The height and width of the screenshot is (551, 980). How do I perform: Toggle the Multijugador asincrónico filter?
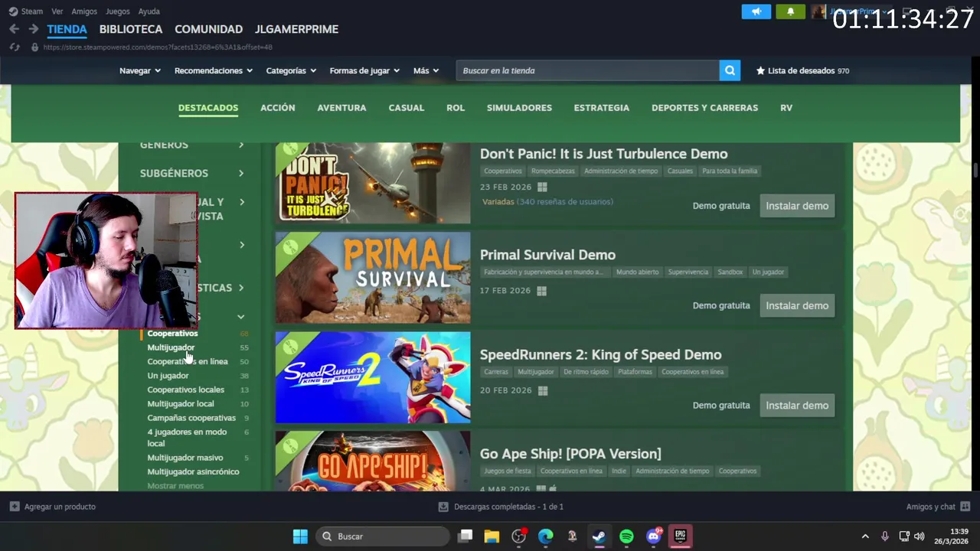coord(193,472)
